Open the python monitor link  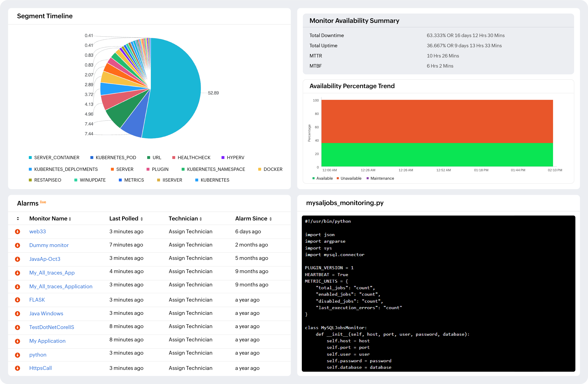click(x=38, y=355)
